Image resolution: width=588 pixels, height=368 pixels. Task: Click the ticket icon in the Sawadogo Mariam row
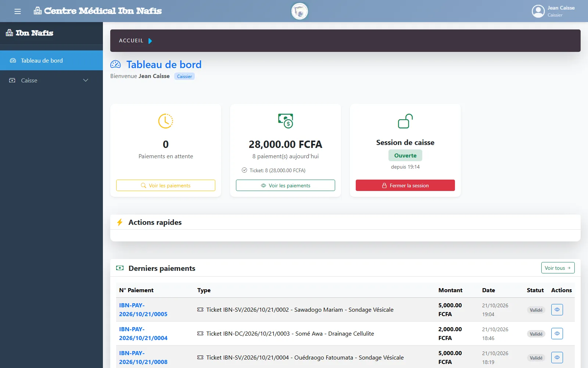coord(200,309)
